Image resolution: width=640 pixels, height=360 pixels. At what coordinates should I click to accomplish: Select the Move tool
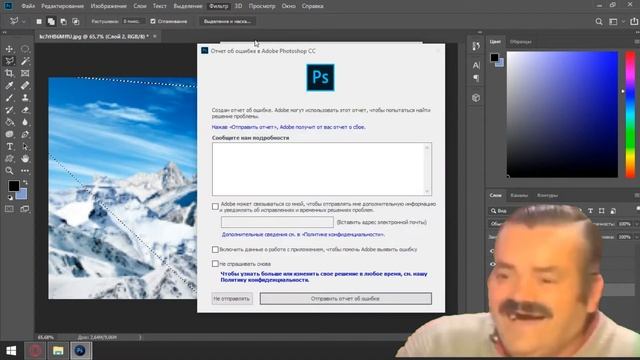[9, 49]
